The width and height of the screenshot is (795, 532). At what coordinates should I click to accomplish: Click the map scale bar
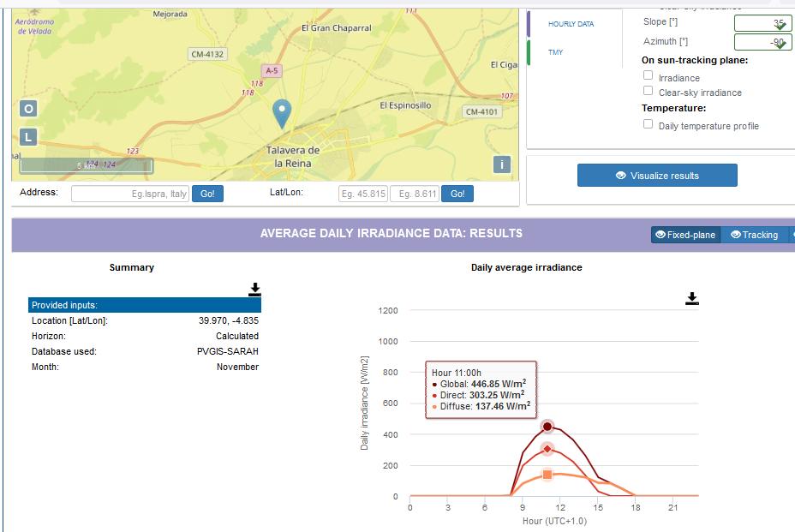pos(87,166)
